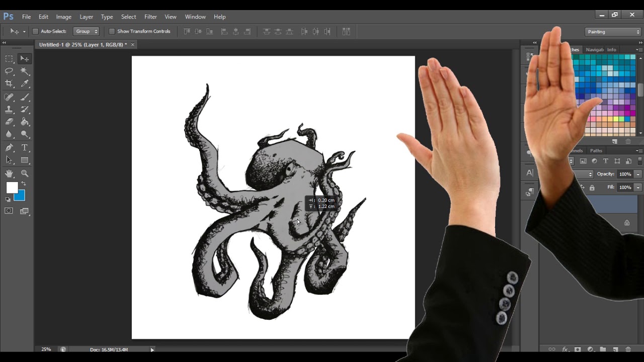Select the Rectangle shape tool
Viewport: 644px width, 362px height.
click(x=25, y=160)
